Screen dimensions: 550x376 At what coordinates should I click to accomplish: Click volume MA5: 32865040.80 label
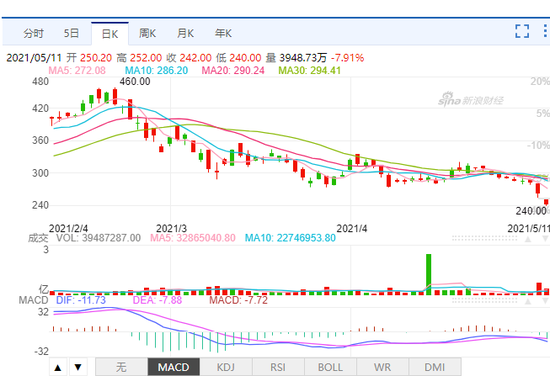click(193, 238)
